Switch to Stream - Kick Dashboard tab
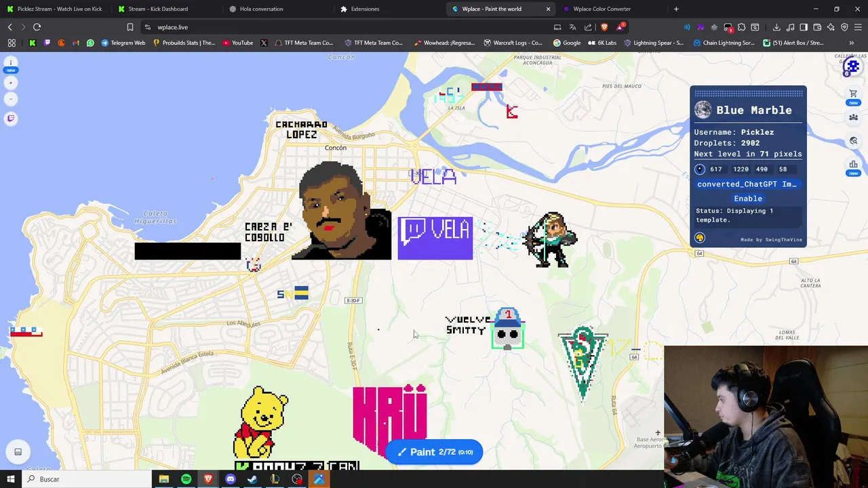The width and height of the screenshot is (868, 488). pos(166,9)
